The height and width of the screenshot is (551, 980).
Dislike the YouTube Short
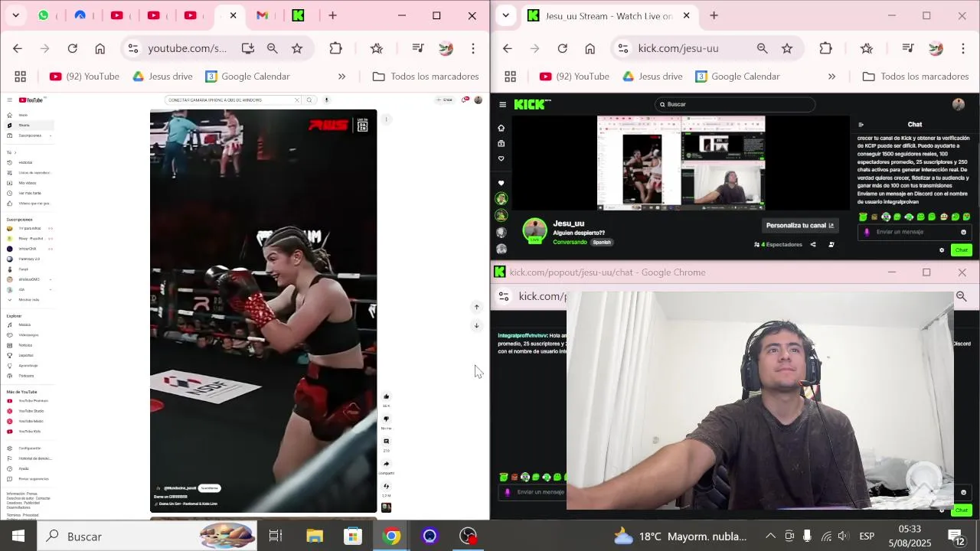coord(386,419)
